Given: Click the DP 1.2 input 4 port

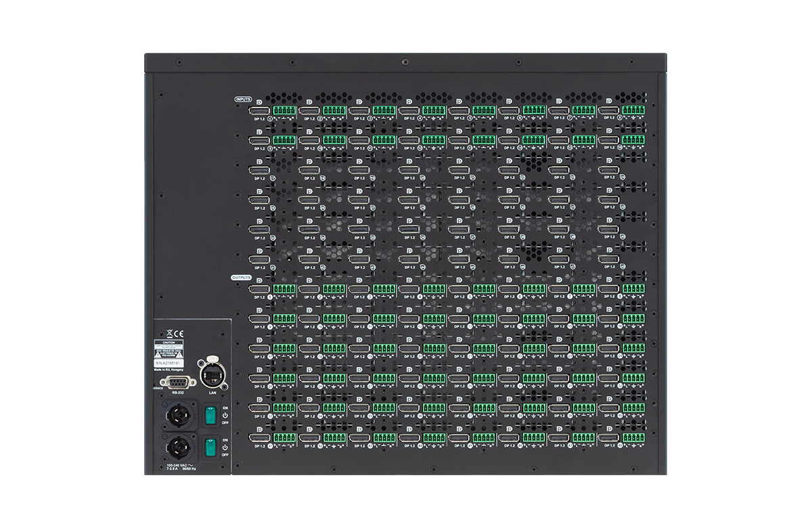Looking at the screenshot, I should point(409,110).
